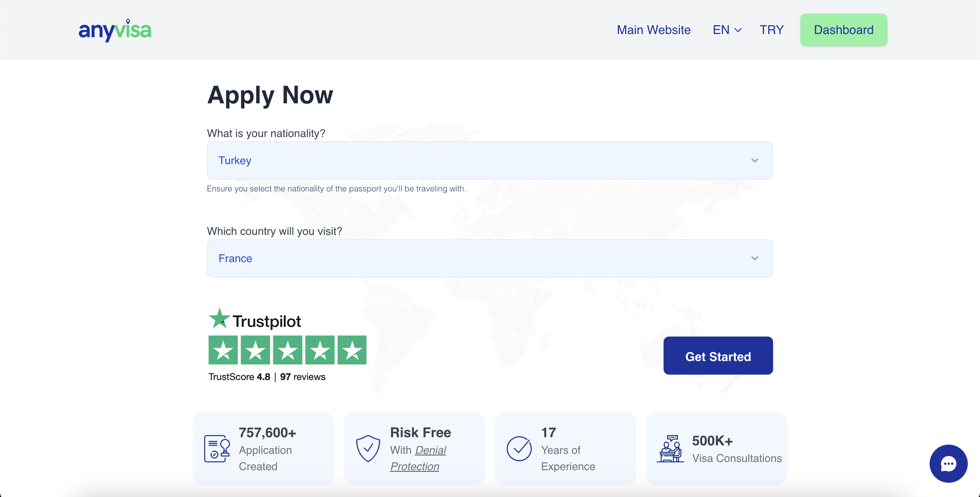Click the 500K+ Visa Consultations text
980x497 pixels.
click(x=736, y=449)
